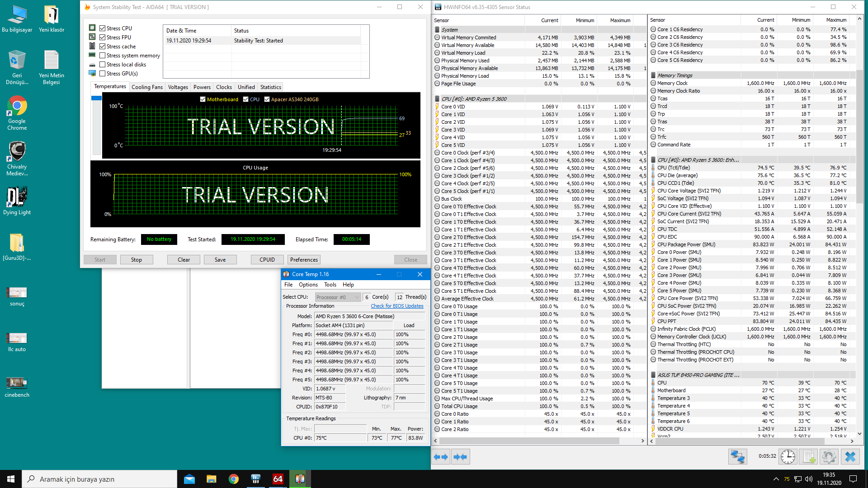Viewport: 868px width, 488px height.
Task: Click HWiNFO expand columns arrows button
Action: (x=441, y=457)
